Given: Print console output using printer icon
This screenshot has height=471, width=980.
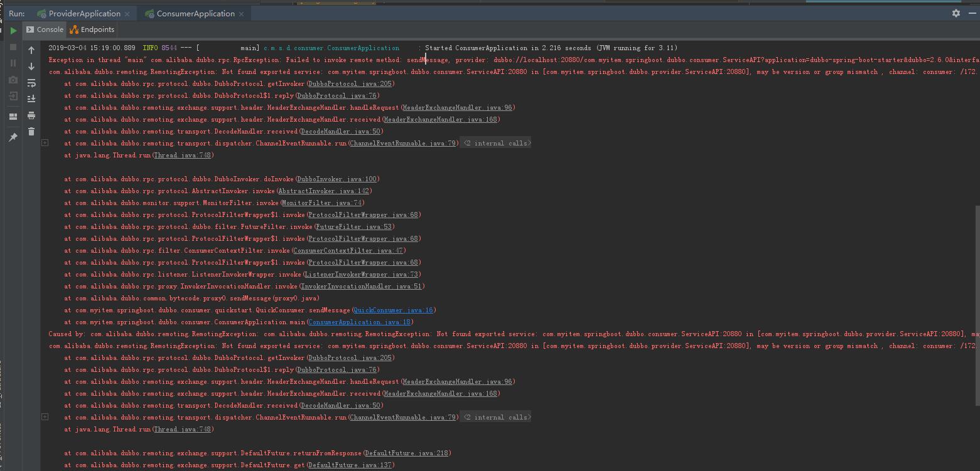Looking at the screenshot, I should pos(31,115).
